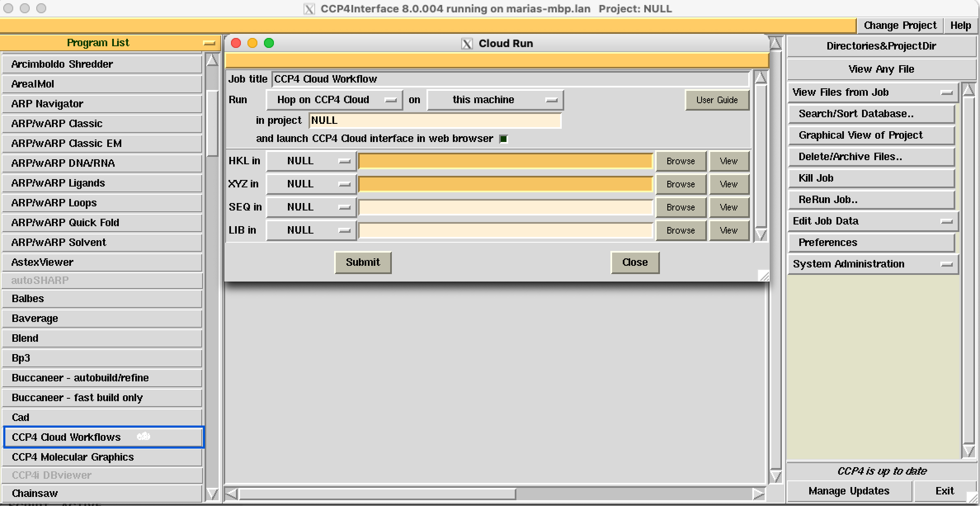Image resolution: width=980 pixels, height=506 pixels.
Task: Open the User Guide
Action: (717, 100)
